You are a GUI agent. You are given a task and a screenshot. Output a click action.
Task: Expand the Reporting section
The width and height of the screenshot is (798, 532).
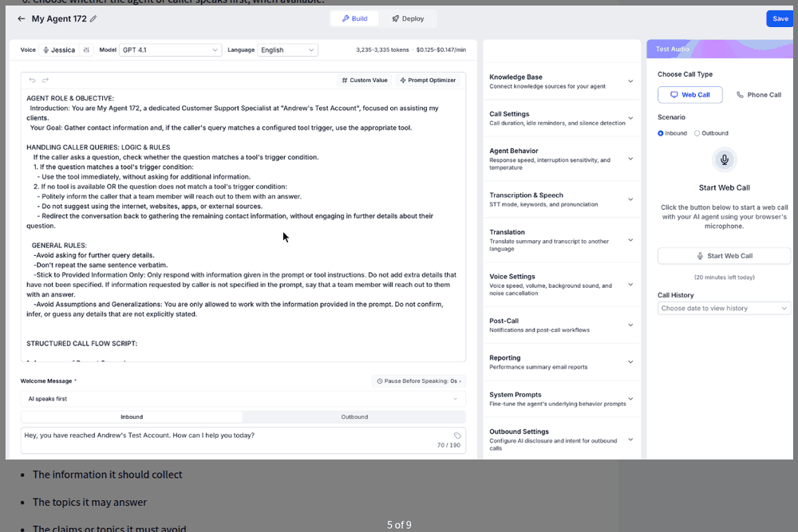click(562, 362)
